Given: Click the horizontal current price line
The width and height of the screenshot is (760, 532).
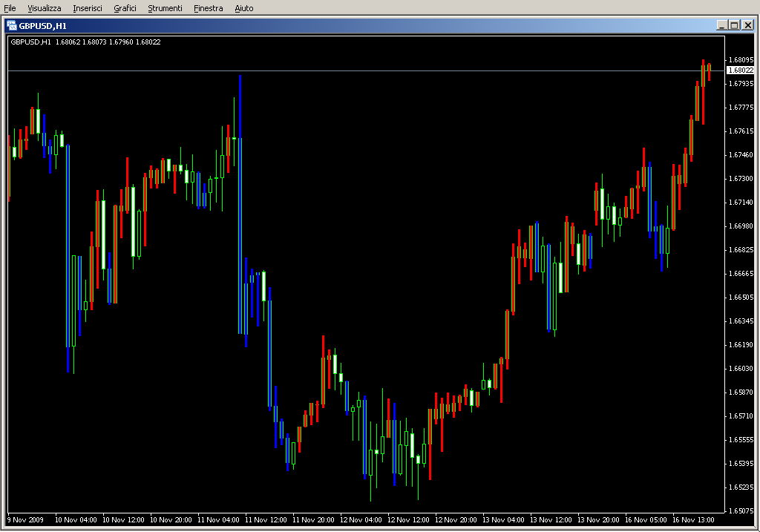Looking at the screenshot, I should (x=371, y=70).
